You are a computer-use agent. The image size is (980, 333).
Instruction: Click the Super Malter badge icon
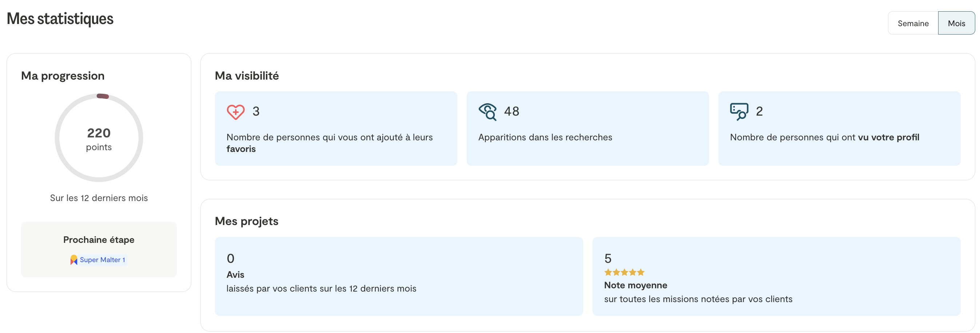click(74, 260)
